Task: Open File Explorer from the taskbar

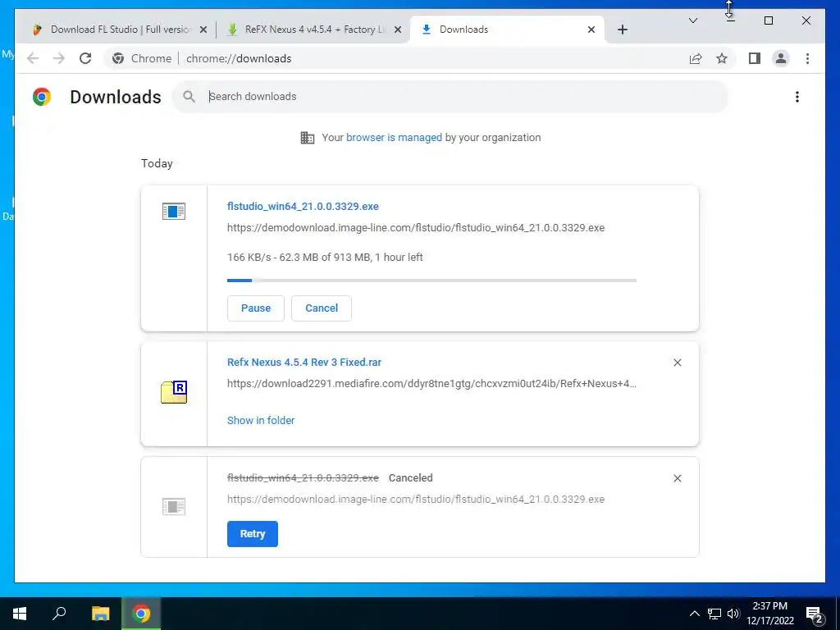Action: 100,614
